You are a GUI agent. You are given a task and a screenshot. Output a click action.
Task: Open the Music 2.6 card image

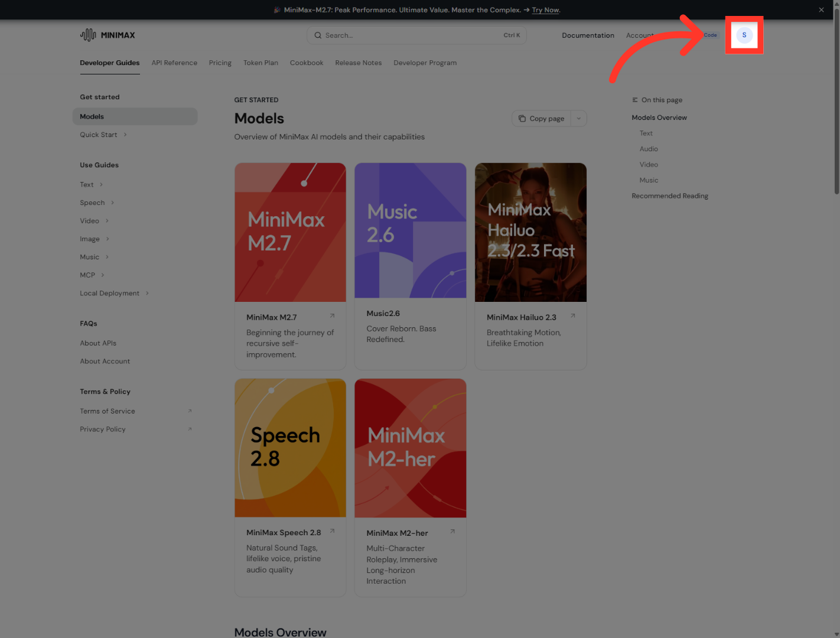tap(411, 230)
